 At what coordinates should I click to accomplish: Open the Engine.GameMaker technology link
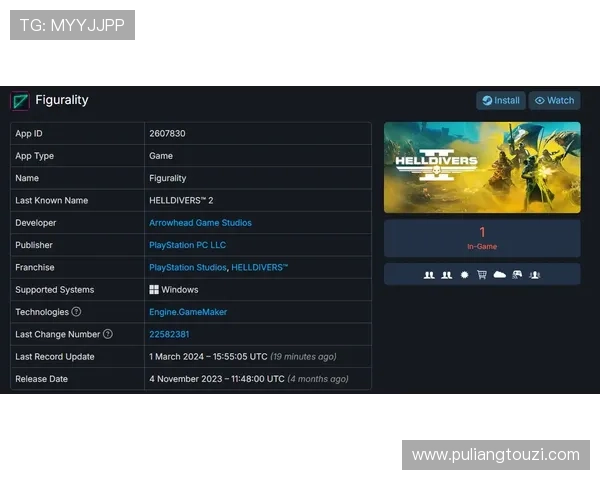188,312
